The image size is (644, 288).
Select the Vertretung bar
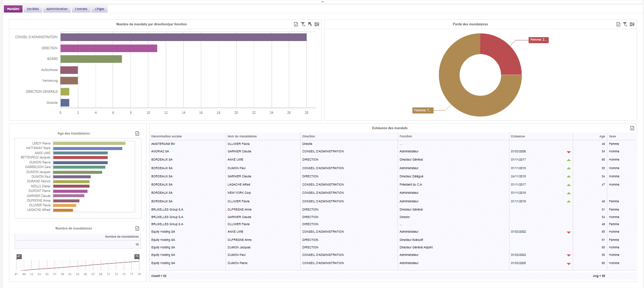(x=69, y=81)
